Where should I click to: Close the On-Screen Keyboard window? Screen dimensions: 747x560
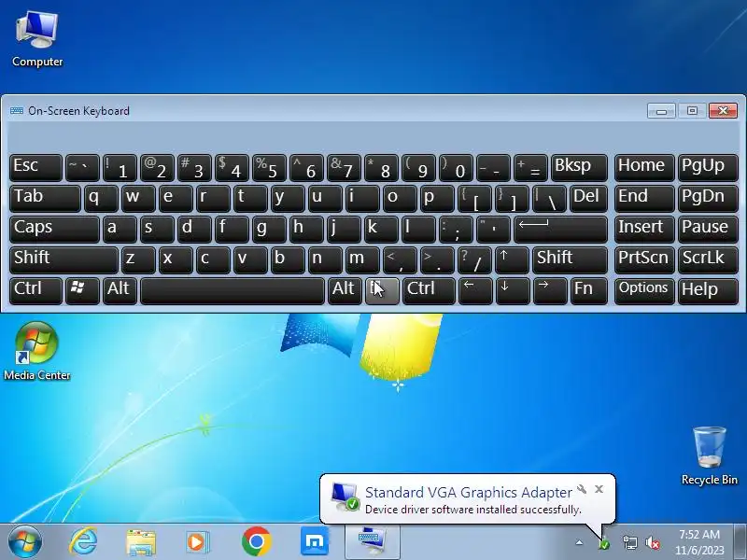pyautogui.click(x=723, y=111)
